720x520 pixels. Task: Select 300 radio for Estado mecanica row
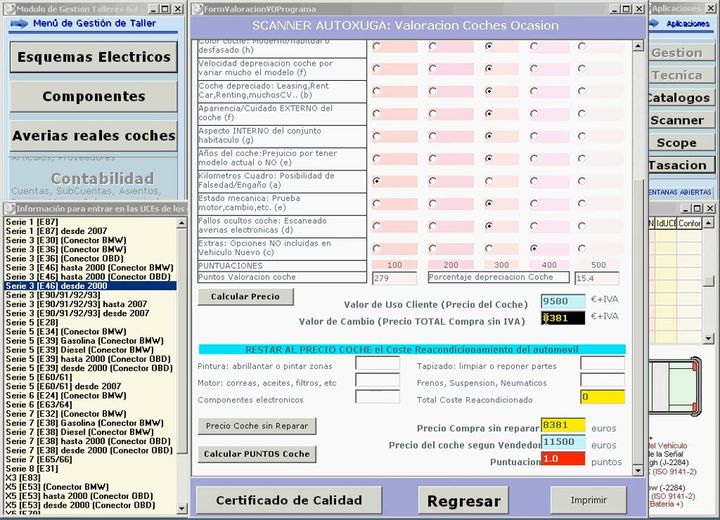coord(489,203)
